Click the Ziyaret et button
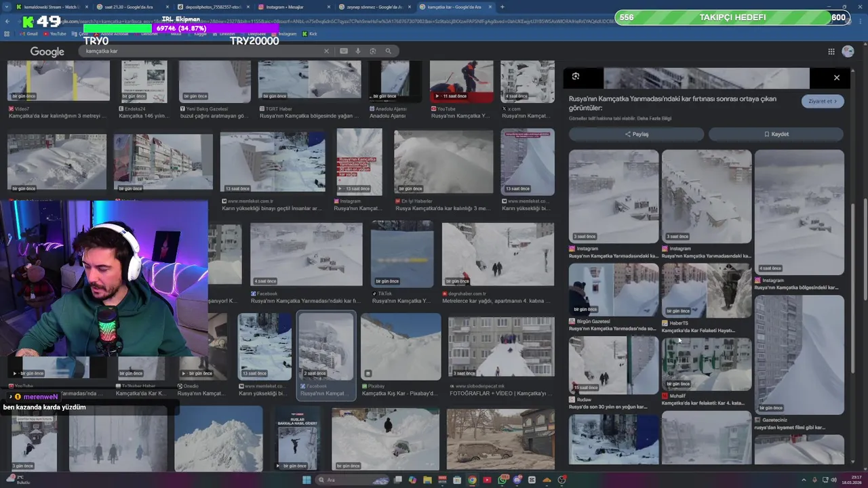The width and height of the screenshot is (868, 488). 823,101
